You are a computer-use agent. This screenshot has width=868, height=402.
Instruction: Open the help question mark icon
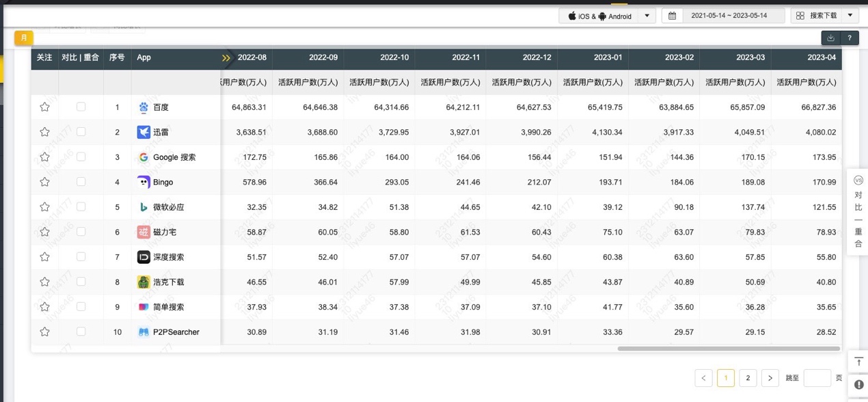850,38
